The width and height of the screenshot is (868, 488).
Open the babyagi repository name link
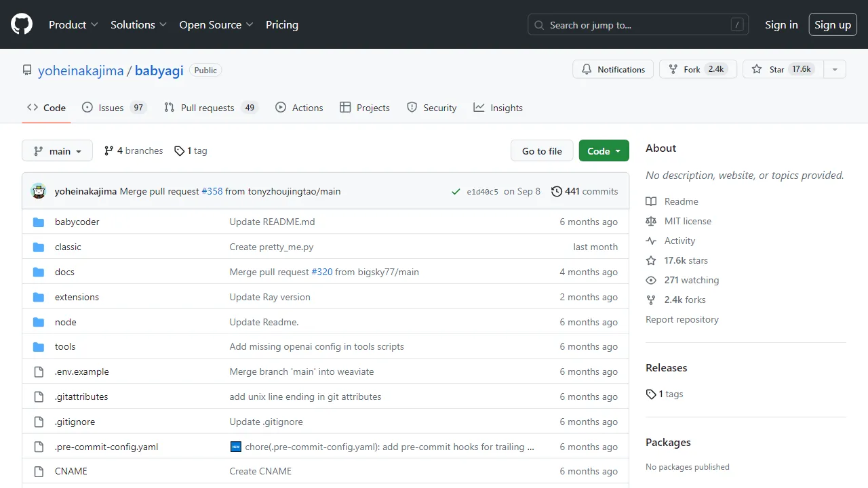coord(159,70)
